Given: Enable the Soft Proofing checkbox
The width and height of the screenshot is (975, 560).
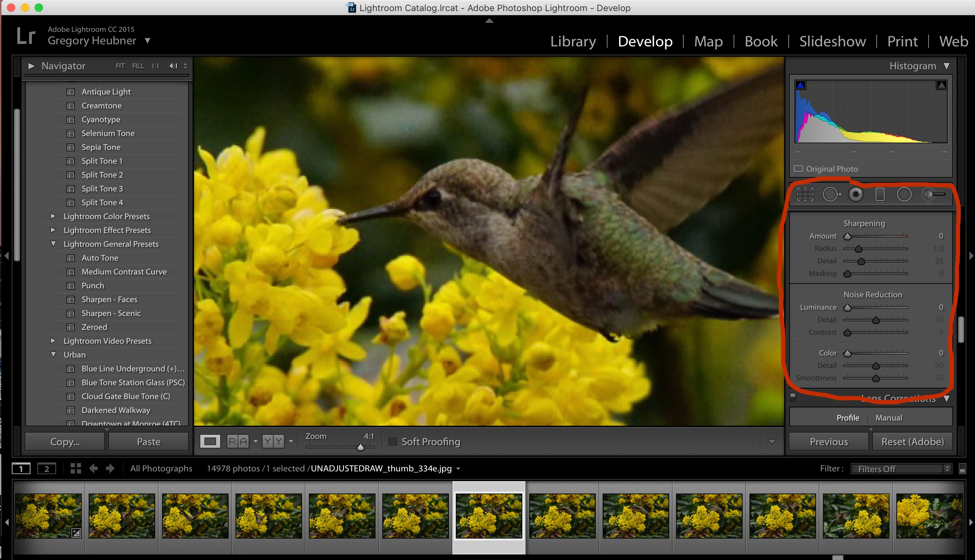Looking at the screenshot, I should pos(392,442).
